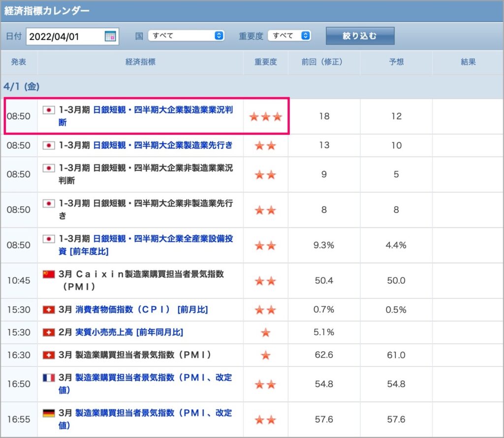Click the 重要度 column header
This screenshot has height=438, width=504.
tap(265, 62)
